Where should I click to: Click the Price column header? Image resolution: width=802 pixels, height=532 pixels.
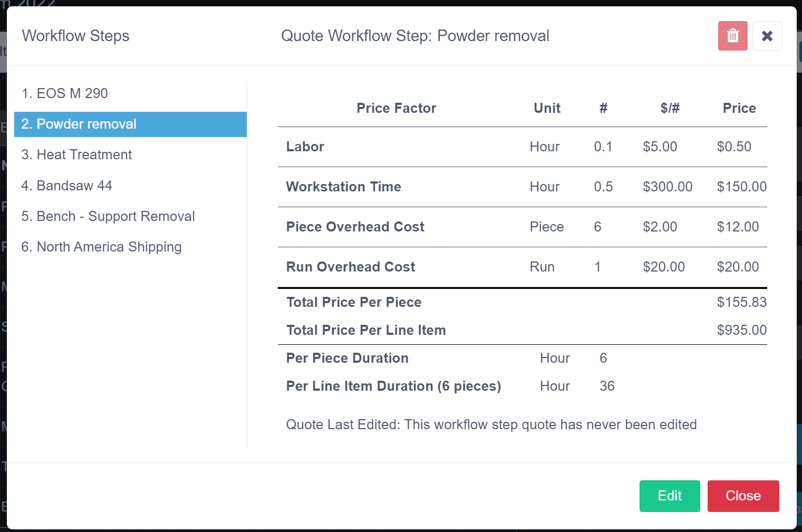click(x=739, y=108)
